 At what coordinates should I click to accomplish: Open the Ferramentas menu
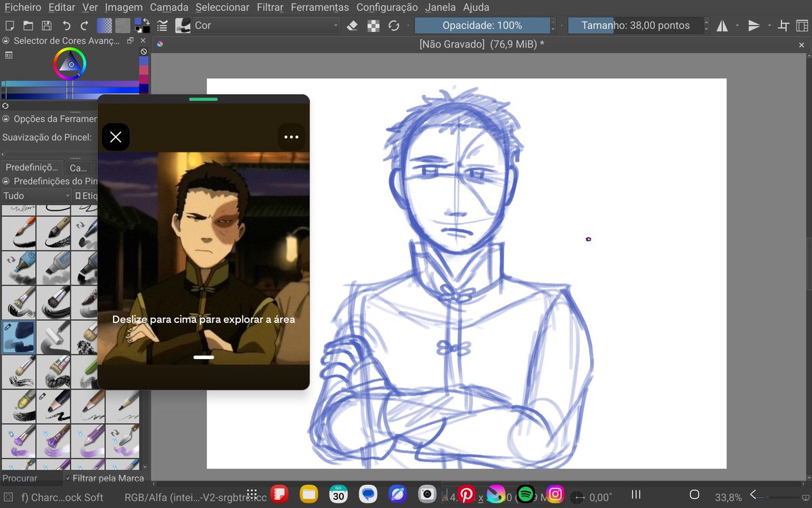[x=320, y=7]
